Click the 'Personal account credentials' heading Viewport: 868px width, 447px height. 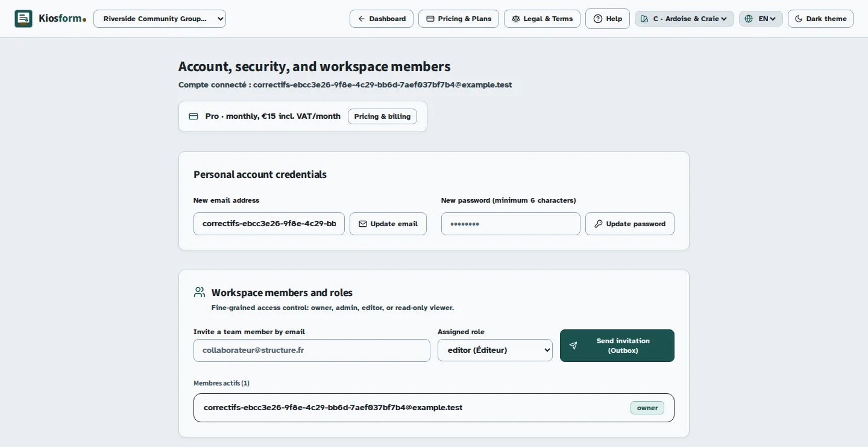click(260, 174)
